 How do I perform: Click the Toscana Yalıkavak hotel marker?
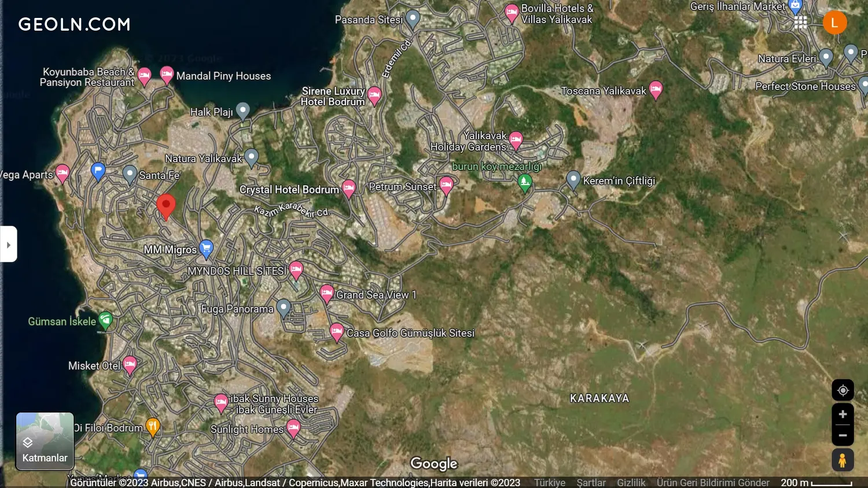[x=655, y=89]
